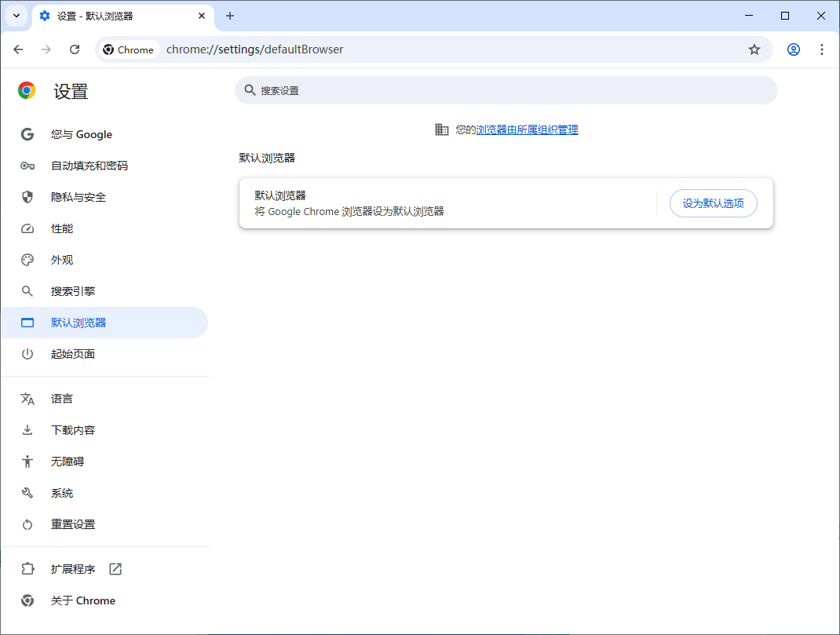Click the browser window icon beside 默认浏览器
Screen dimensions: 840x635
27,323
